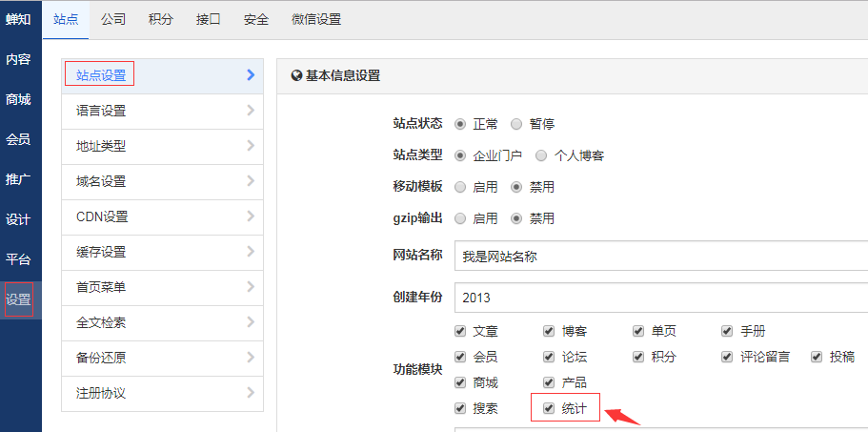Open 推广 in left navigation bar
868x432 pixels.
[x=18, y=179]
